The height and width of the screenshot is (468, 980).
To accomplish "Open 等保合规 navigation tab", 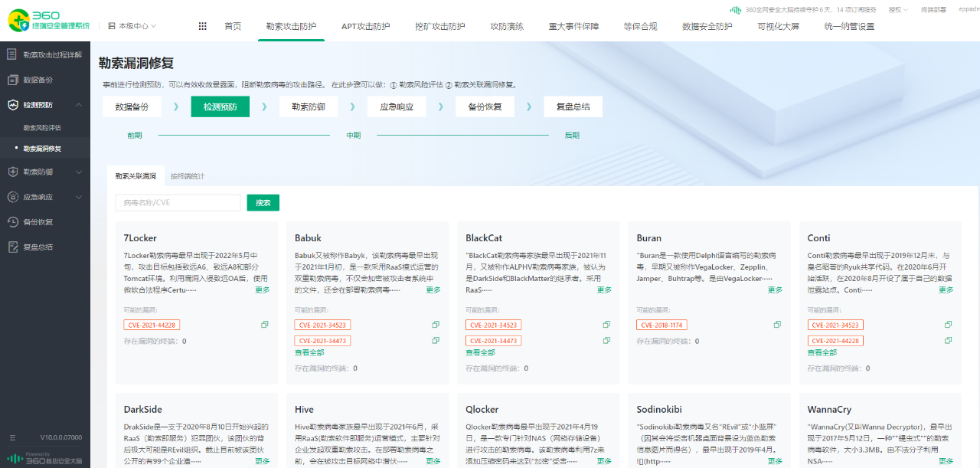I will click(x=640, y=26).
